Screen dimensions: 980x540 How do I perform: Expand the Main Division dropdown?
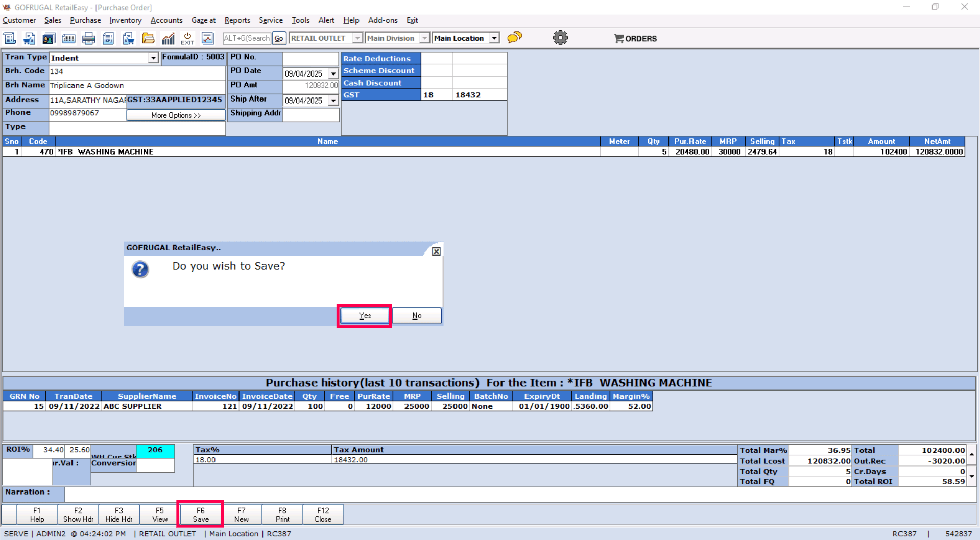[424, 38]
